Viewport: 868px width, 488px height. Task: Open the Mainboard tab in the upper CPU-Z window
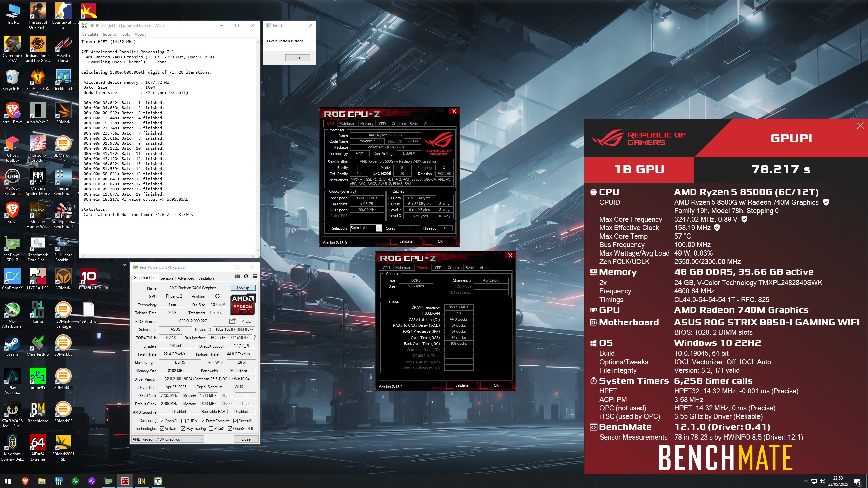[348, 124]
